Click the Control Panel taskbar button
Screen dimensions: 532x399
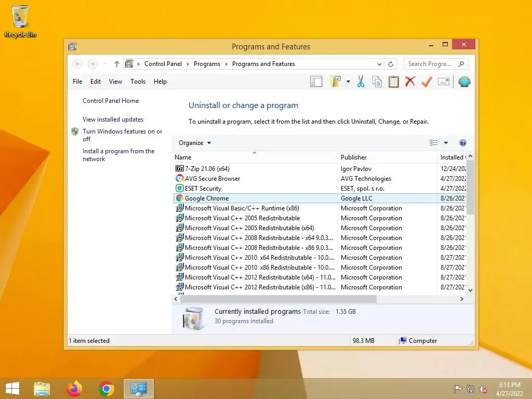pyautogui.click(x=138, y=389)
